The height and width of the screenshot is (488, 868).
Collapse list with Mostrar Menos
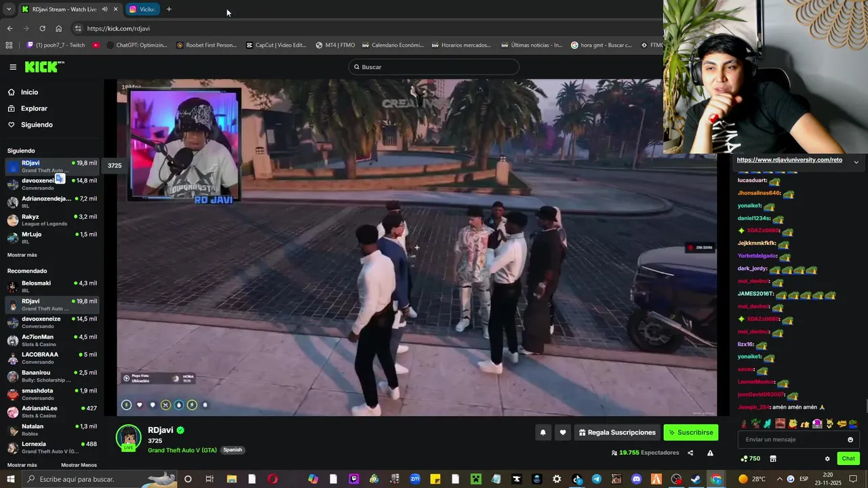coord(79,465)
